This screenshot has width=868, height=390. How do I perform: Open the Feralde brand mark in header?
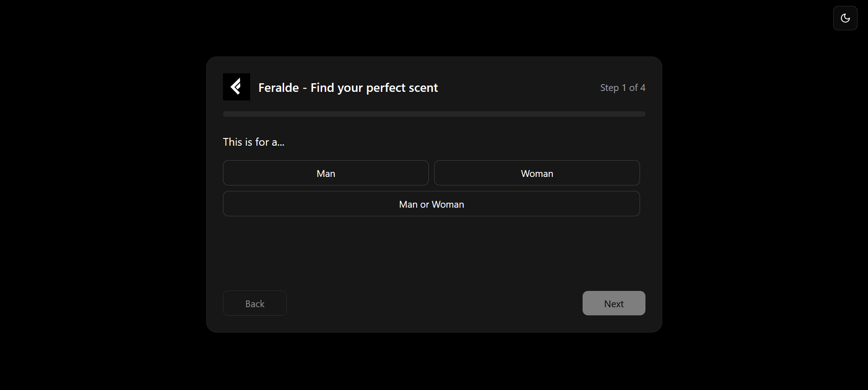pos(236,87)
